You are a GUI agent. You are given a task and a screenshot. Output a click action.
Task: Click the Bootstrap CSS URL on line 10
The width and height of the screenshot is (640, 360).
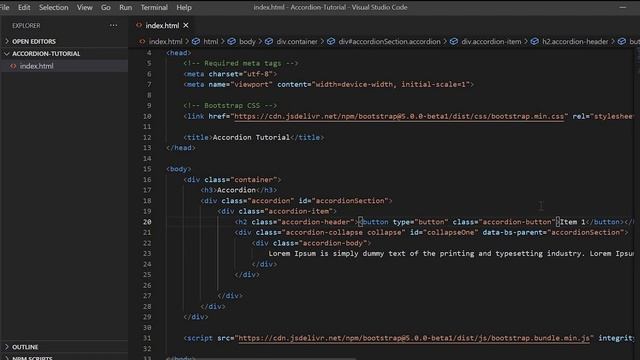click(x=399, y=116)
